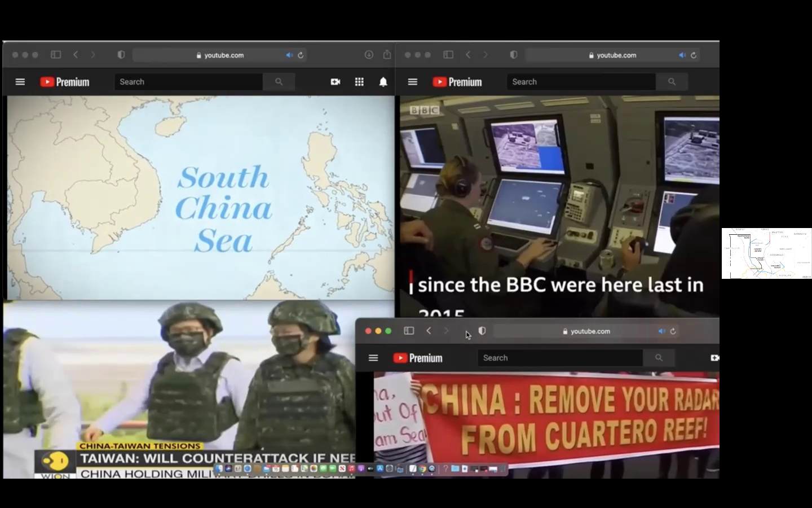Open YouTube apps grid in left window
Viewport: 812px width, 508px height.
(x=359, y=82)
